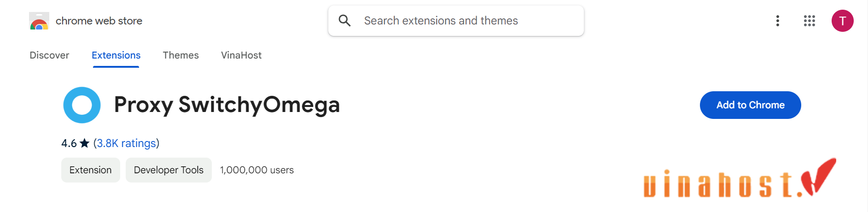Switch to the Discover tab
Image resolution: width=868 pixels, height=212 pixels.
(x=49, y=55)
